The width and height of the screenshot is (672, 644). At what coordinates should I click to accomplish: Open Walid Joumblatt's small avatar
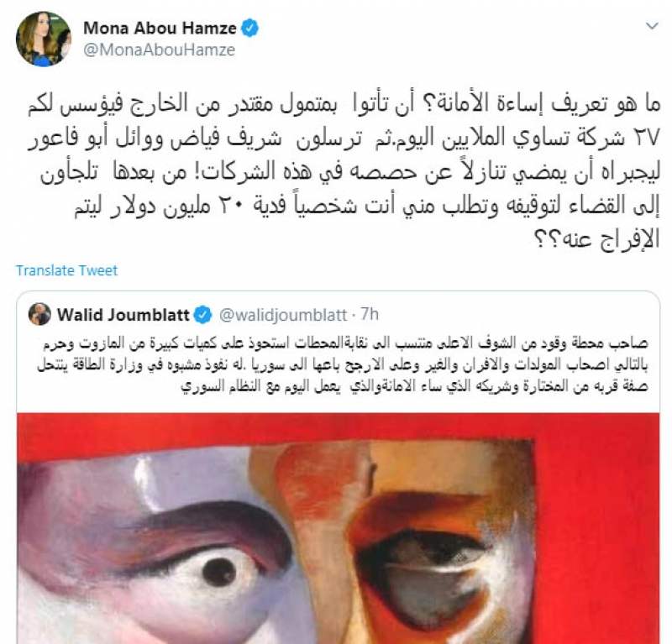(x=39, y=314)
